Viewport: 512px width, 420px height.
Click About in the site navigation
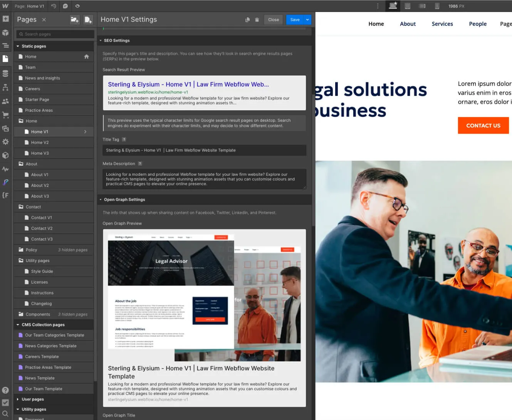(x=408, y=24)
